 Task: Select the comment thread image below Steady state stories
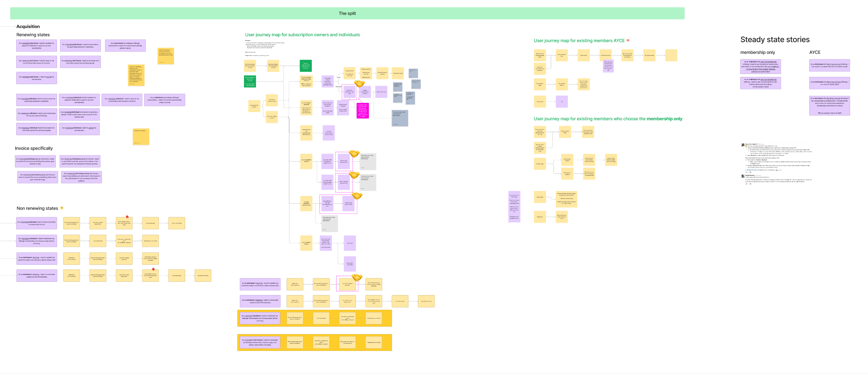(776, 164)
